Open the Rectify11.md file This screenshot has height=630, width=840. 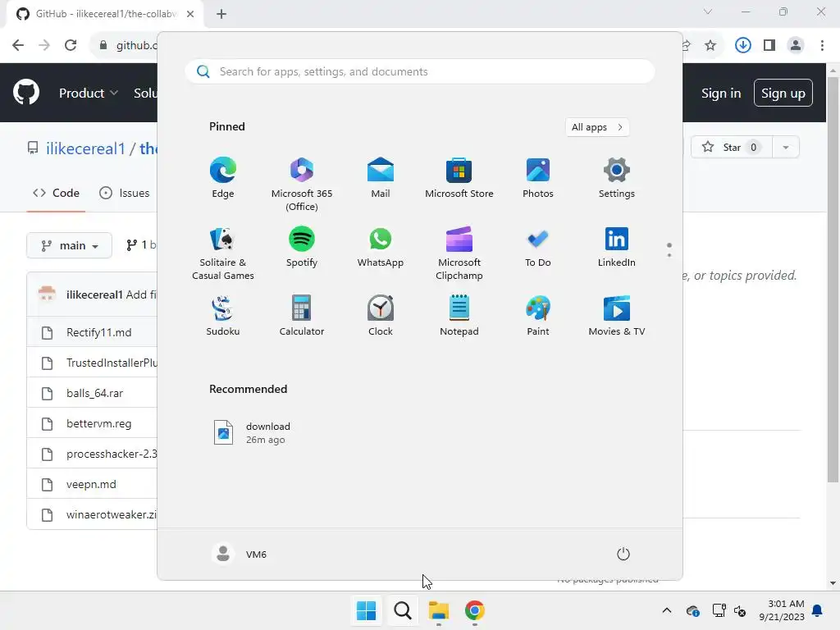(98, 333)
